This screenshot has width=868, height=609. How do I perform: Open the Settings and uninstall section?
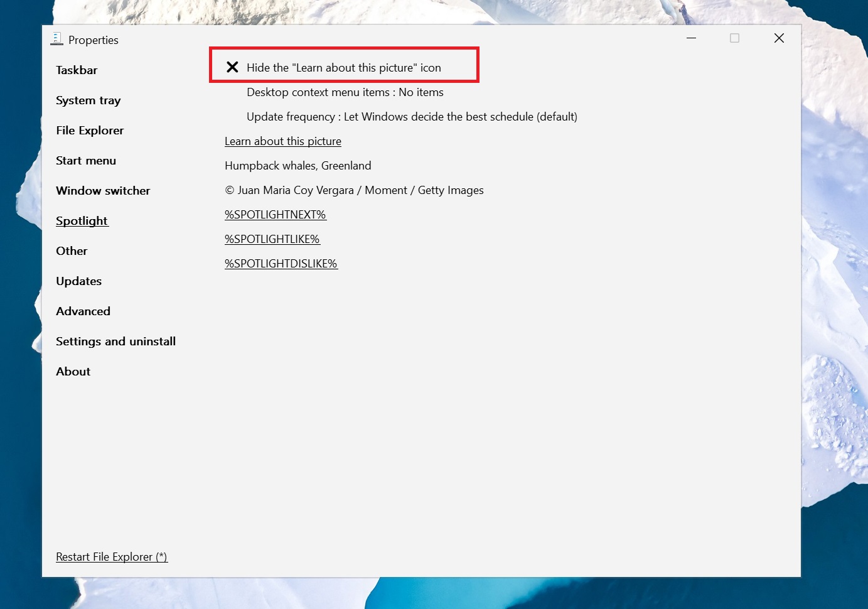115,341
